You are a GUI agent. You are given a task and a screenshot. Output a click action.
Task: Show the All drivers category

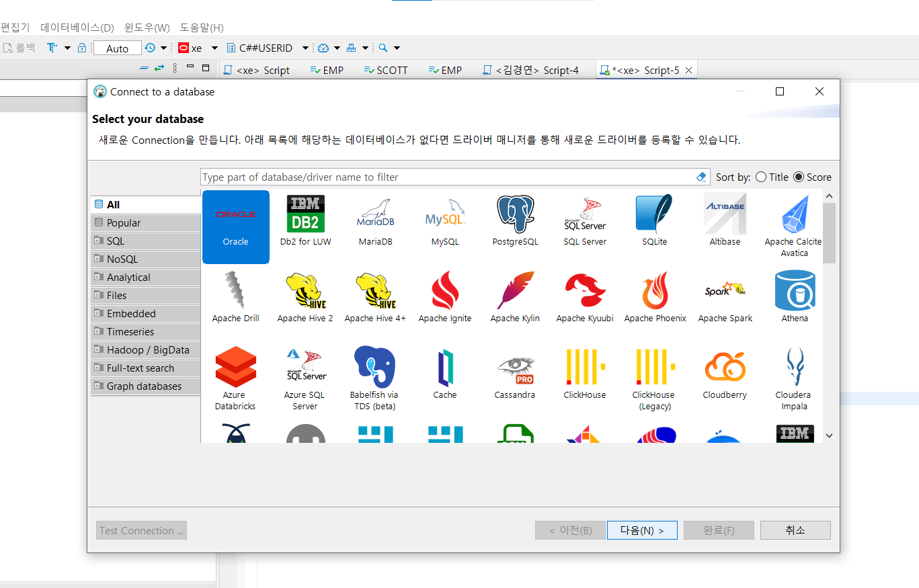[x=145, y=205]
